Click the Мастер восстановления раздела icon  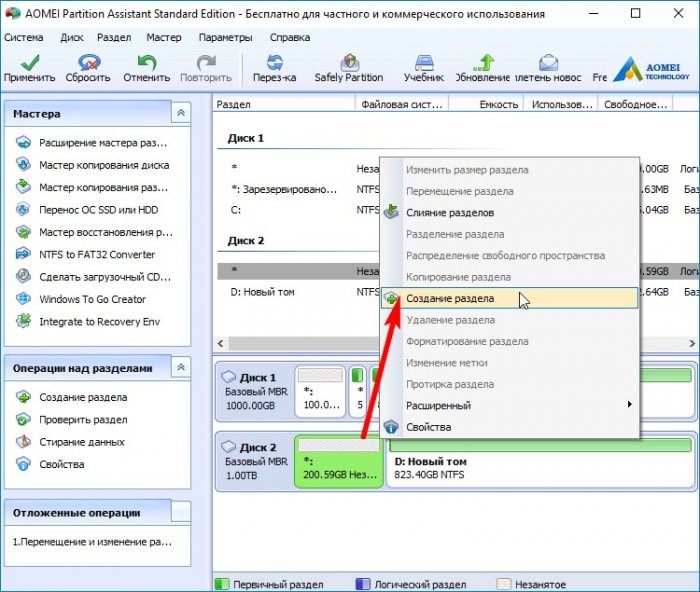[23, 232]
